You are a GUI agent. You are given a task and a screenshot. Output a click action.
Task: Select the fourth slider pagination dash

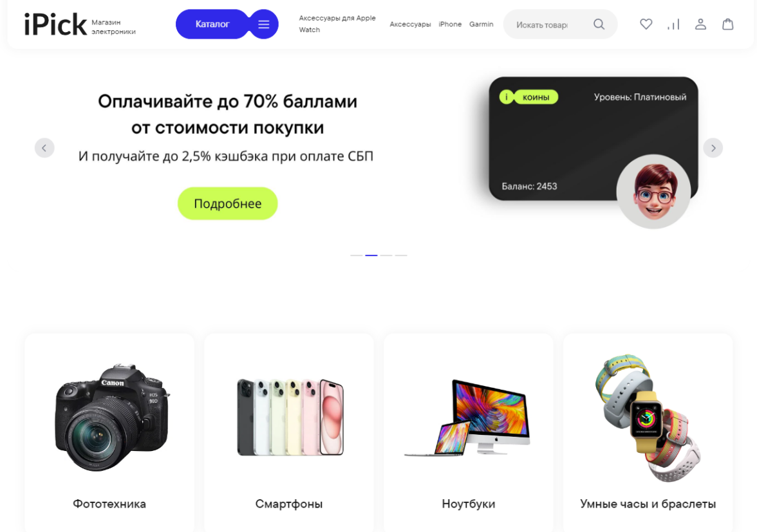(401, 255)
